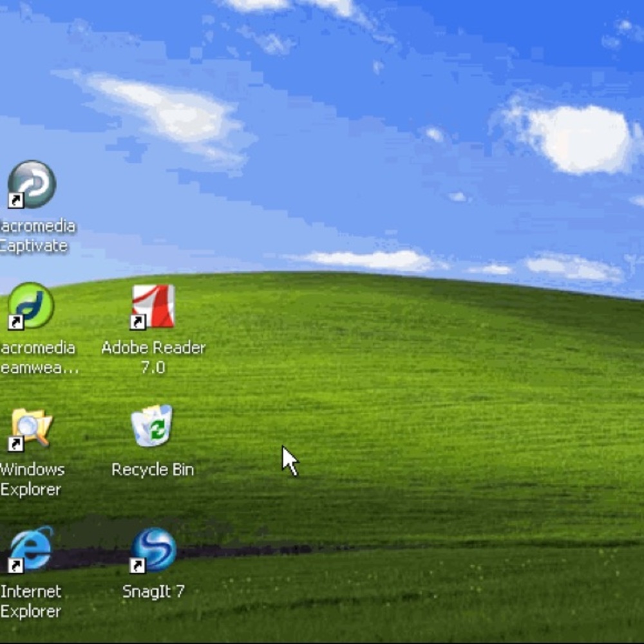Click the "Adobe Reader 7.0" label

[x=153, y=357]
